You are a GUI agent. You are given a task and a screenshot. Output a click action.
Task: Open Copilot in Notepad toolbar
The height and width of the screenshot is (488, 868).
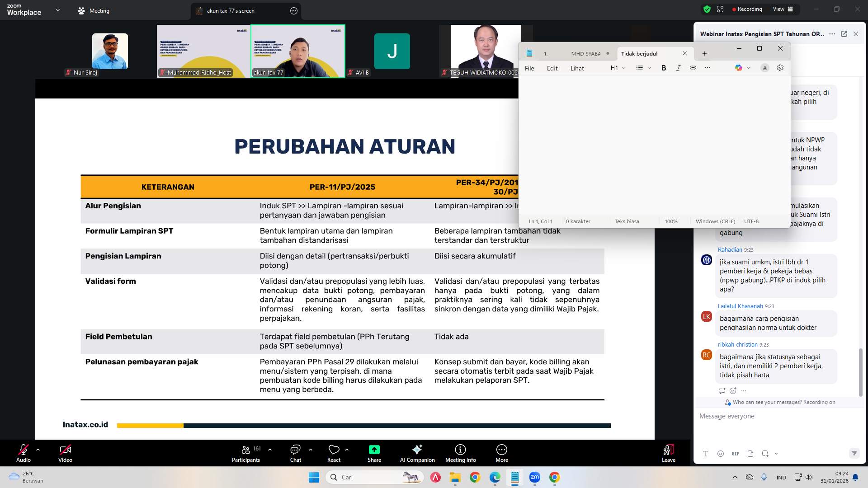pyautogui.click(x=740, y=68)
